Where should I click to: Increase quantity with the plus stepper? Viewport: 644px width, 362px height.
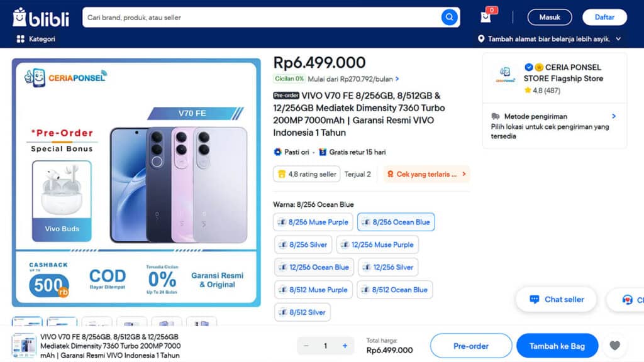click(x=345, y=345)
